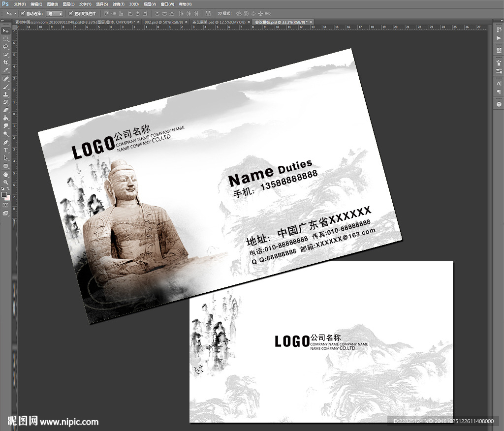
Task: Open the 窗口(W) menu
Action: coord(167,4)
